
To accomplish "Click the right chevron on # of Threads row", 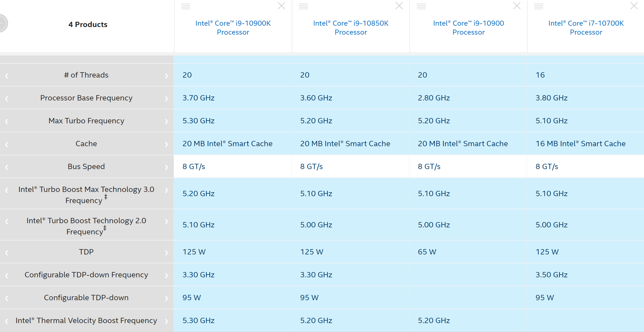I will (x=167, y=76).
